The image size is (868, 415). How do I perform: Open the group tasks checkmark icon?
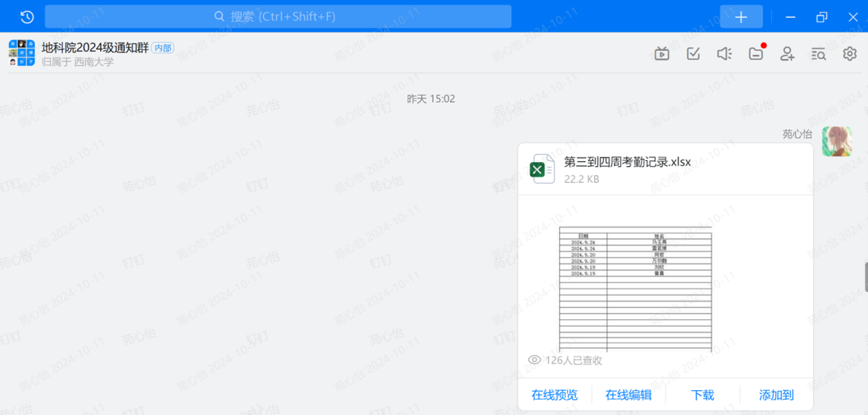pos(694,54)
